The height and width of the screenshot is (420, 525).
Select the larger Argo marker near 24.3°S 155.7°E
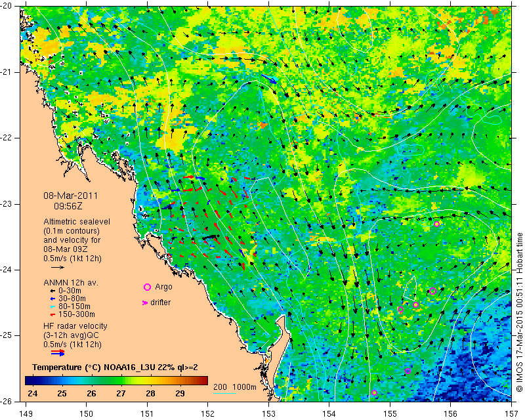click(432, 291)
